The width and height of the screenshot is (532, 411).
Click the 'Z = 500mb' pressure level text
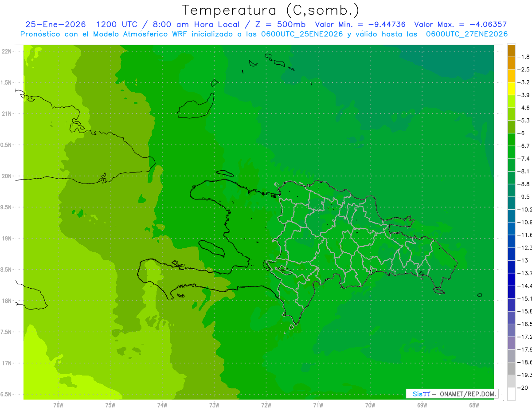point(279,24)
